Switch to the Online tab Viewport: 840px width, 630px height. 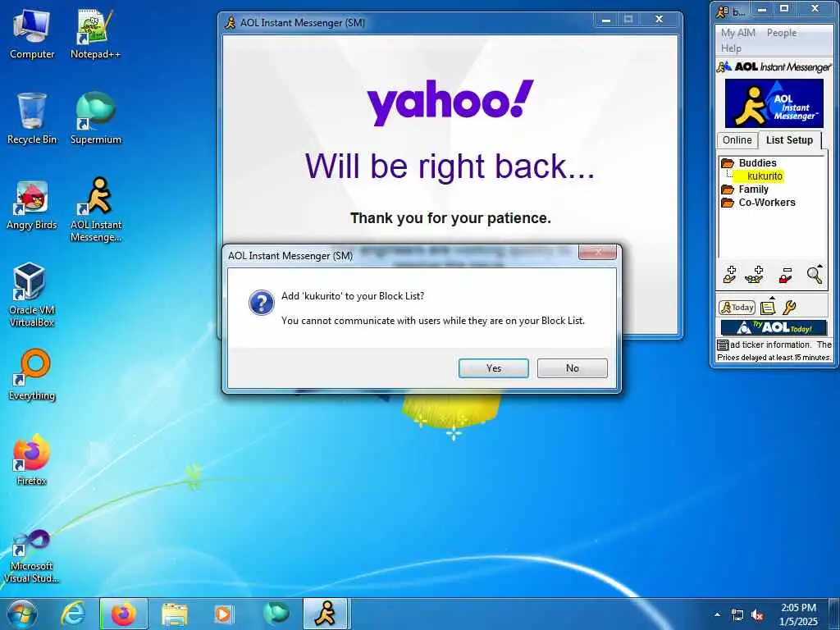737,140
